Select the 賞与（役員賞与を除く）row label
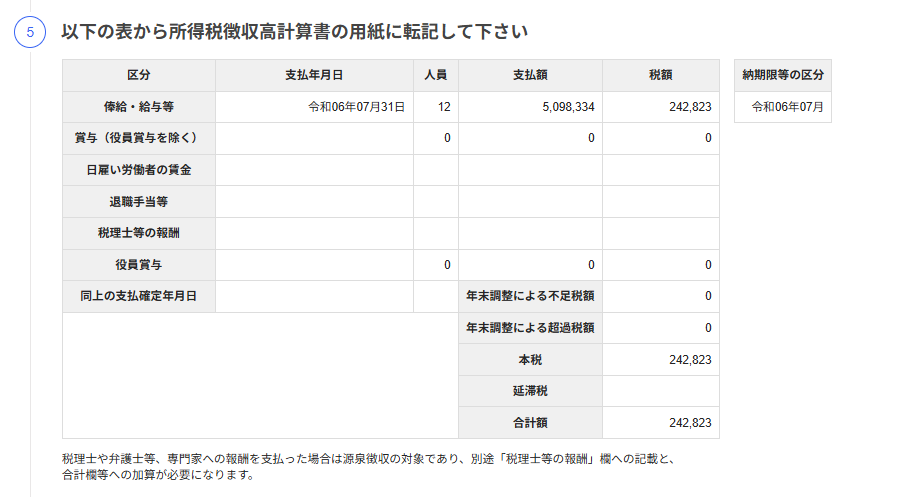This screenshot has width=898, height=497. [139, 138]
